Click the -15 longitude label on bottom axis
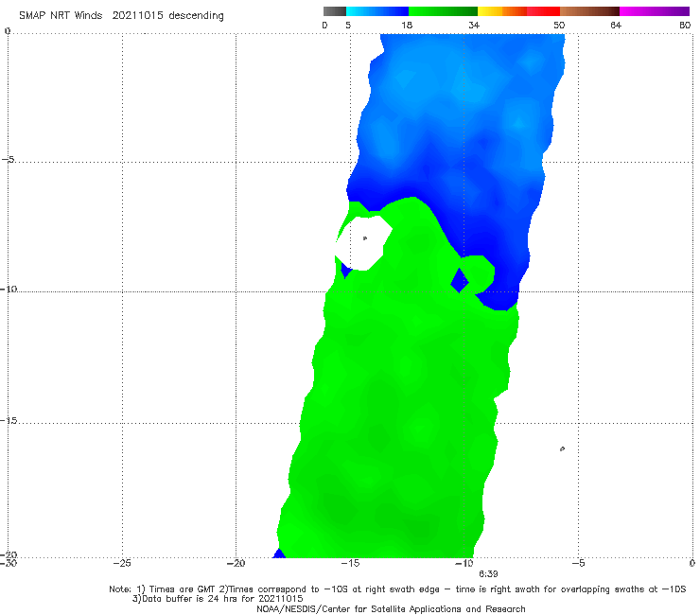The height and width of the screenshot is (615, 700). [350, 563]
